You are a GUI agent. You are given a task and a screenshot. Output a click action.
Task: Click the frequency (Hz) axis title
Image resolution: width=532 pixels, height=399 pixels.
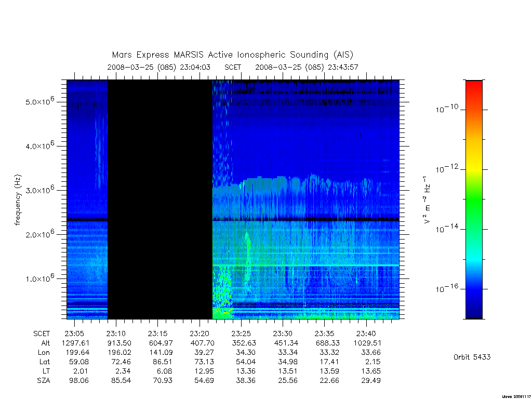pos(18,200)
